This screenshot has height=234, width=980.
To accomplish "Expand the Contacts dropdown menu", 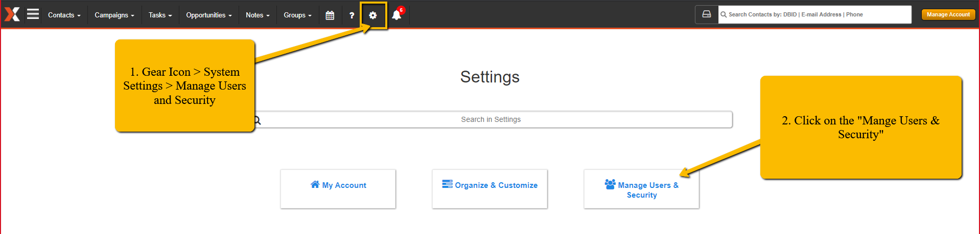I will (x=64, y=15).
